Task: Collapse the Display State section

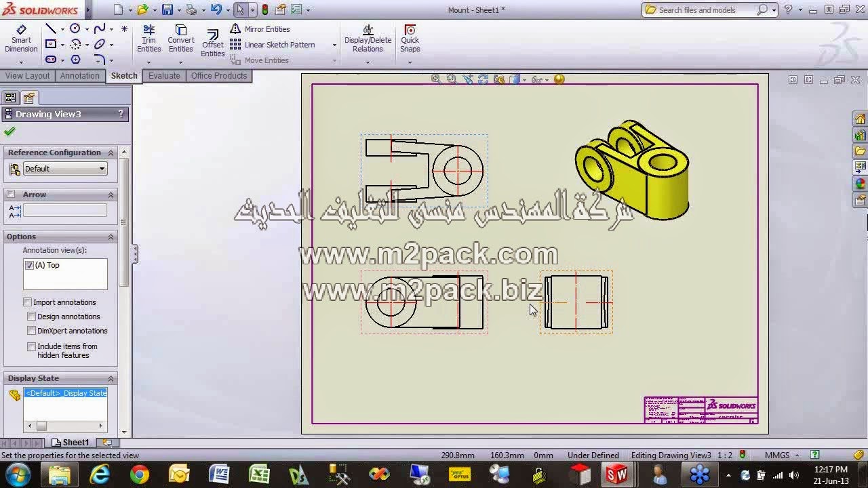Action: (111, 378)
